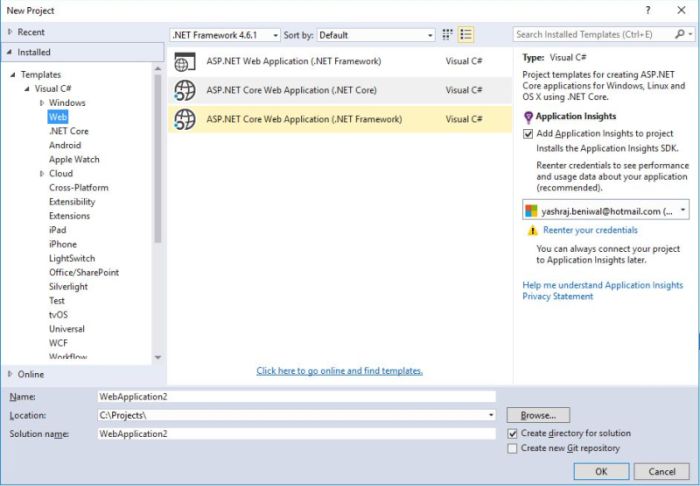Screen dimensions: 700x486
Task: Click the Browse... button
Action: click(x=538, y=415)
